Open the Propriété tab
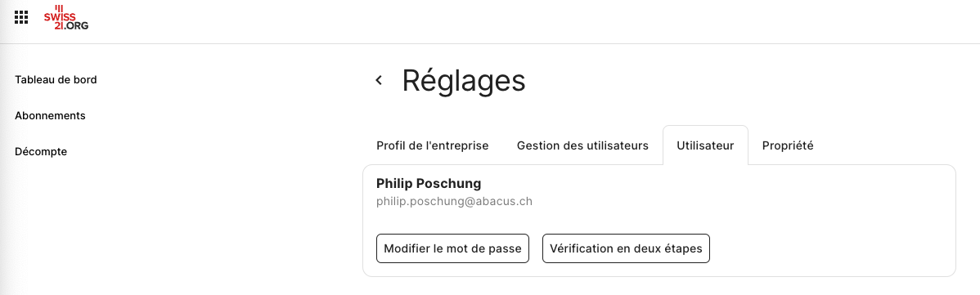Image resolution: width=980 pixels, height=295 pixels. 788,145
